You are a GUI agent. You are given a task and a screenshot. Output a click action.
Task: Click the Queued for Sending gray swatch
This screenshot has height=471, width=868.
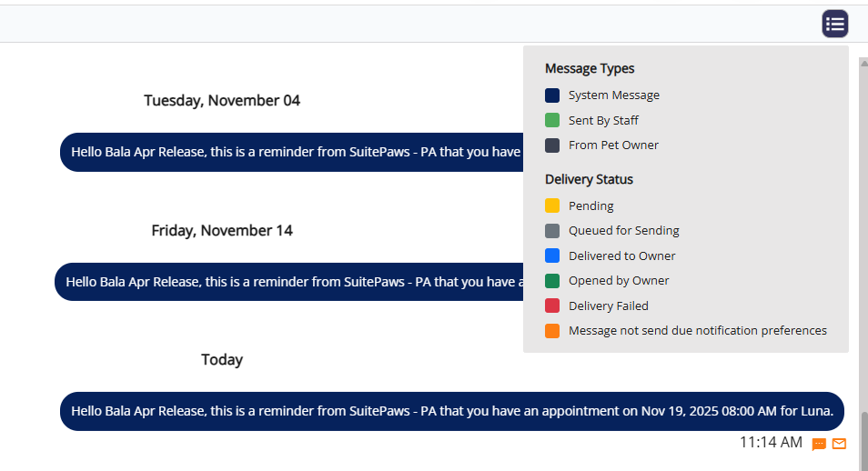pyautogui.click(x=552, y=231)
